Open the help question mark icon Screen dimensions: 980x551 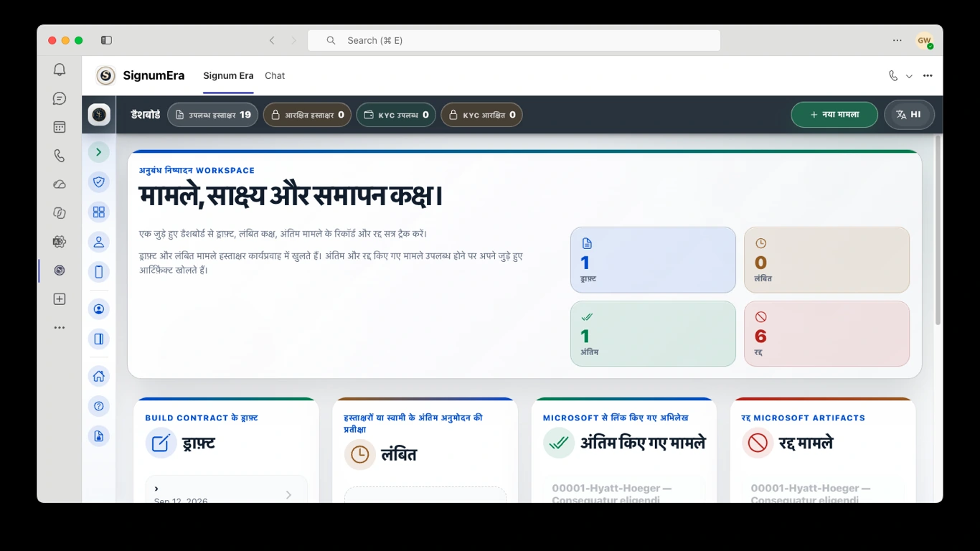(99, 406)
